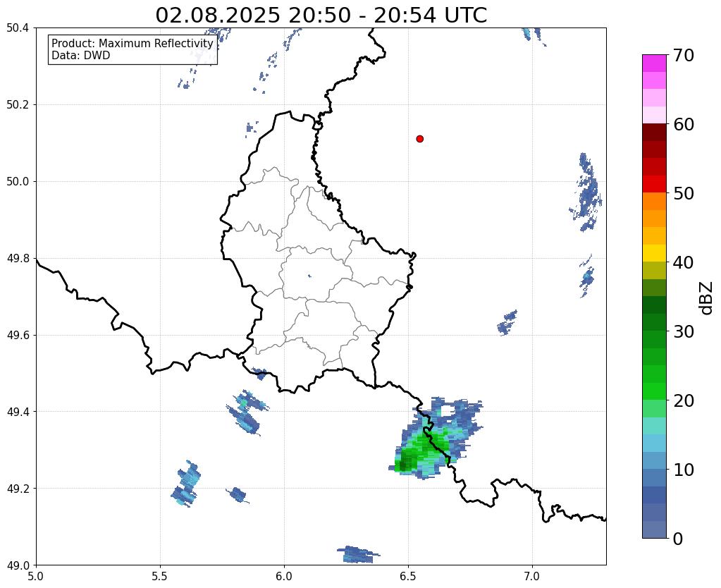Click the longitude axis label 5.5
721x588 pixels.
(160, 576)
